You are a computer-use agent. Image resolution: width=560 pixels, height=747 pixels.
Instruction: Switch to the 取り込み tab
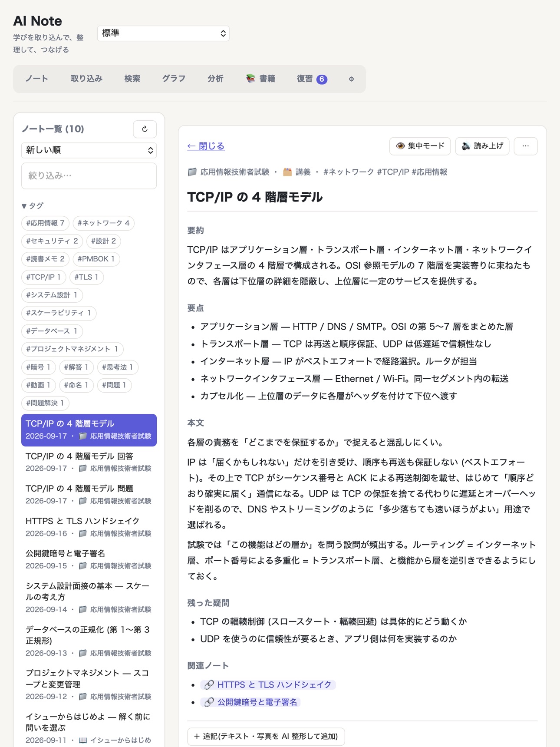pos(86,79)
